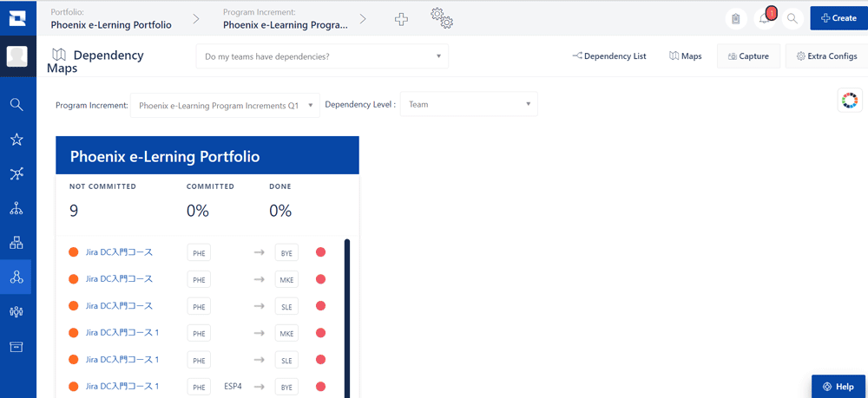Open the Dependency Level Team dropdown
The height and width of the screenshot is (398, 868).
click(x=469, y=104)
